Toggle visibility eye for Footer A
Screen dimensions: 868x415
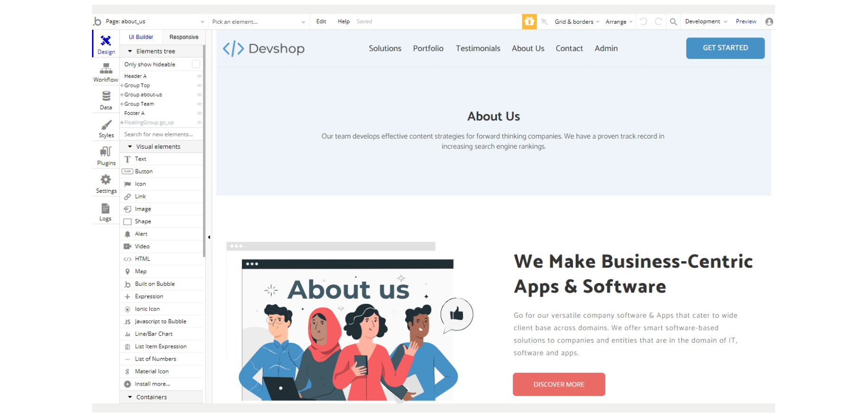click(199, 113)
